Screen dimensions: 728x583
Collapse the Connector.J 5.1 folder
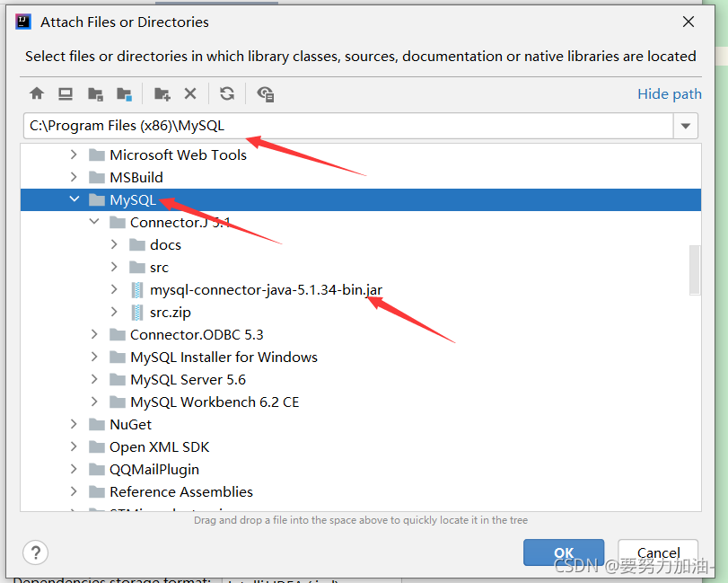pyautogui.click(x=94, y=222)
